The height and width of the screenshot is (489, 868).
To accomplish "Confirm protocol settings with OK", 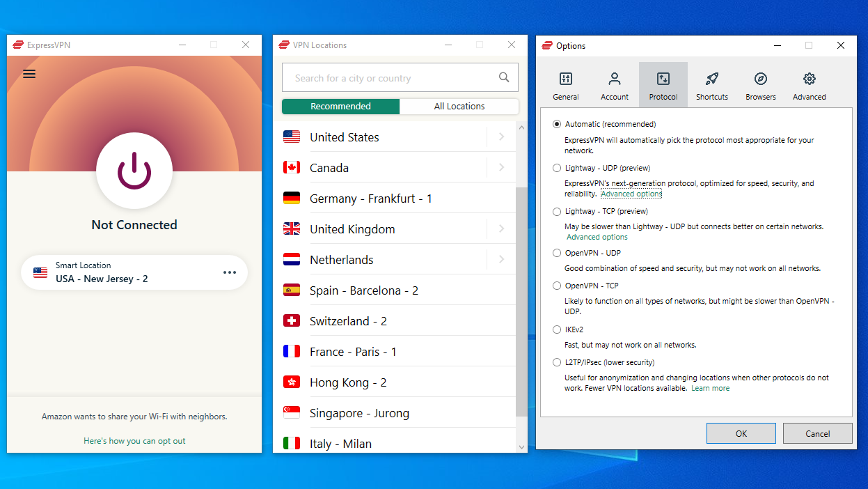I will (741, 433).
